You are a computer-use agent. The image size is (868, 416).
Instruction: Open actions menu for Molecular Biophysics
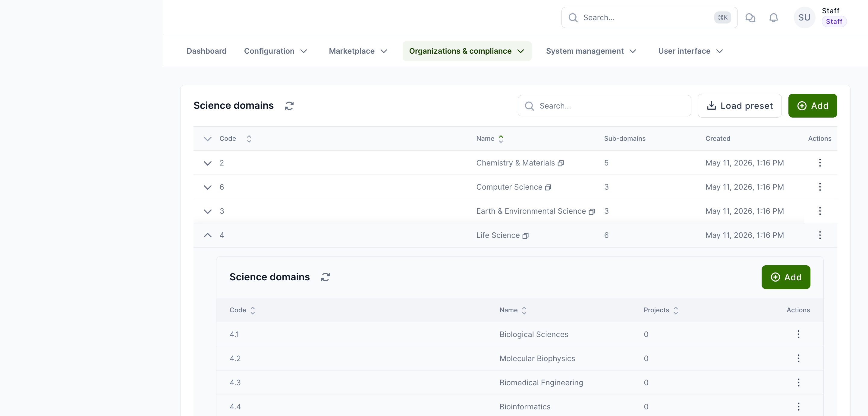(798, 358)
